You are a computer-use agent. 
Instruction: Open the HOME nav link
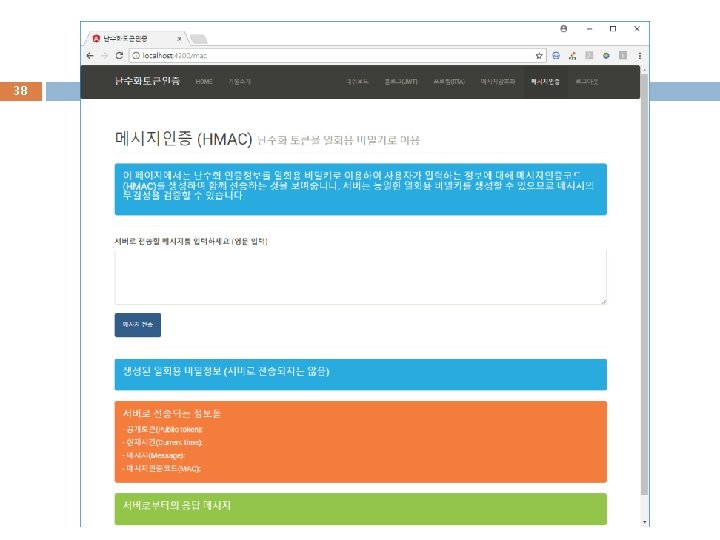pos(204,82)
